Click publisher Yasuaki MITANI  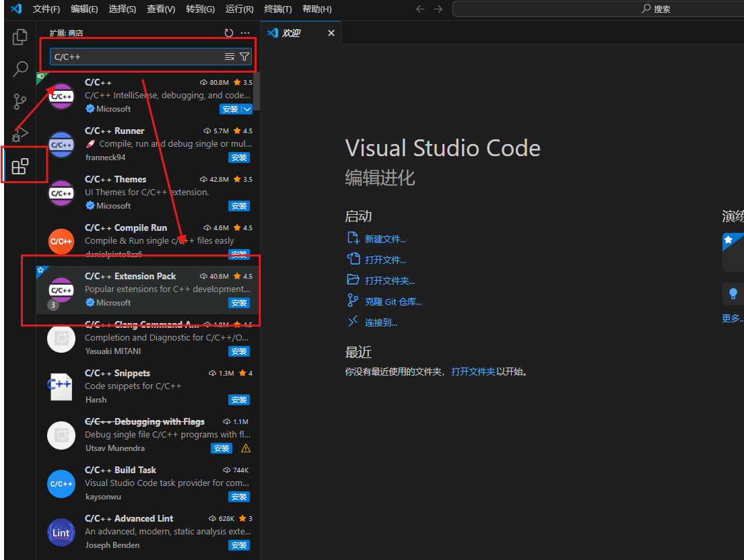[113, 351]
